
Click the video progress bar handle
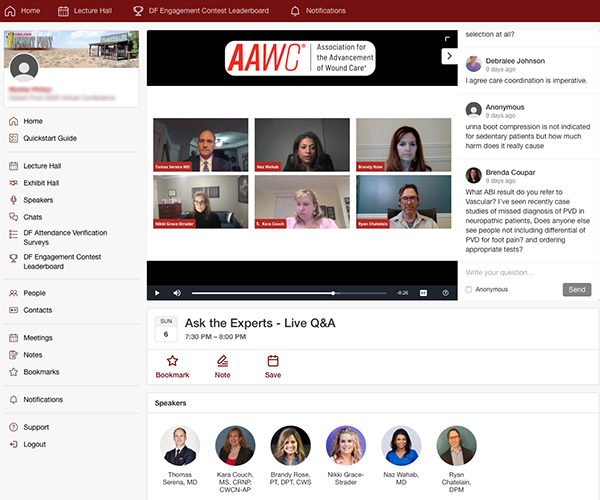[333, 293]
